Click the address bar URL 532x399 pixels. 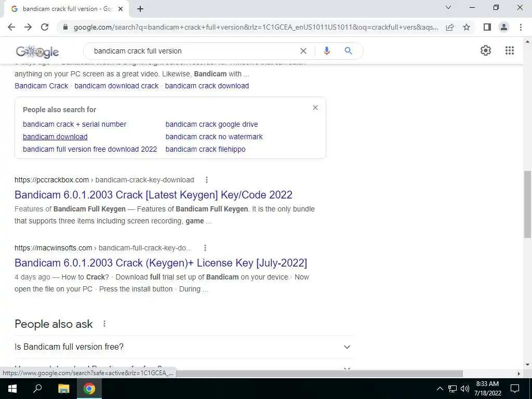pos(256,27)
